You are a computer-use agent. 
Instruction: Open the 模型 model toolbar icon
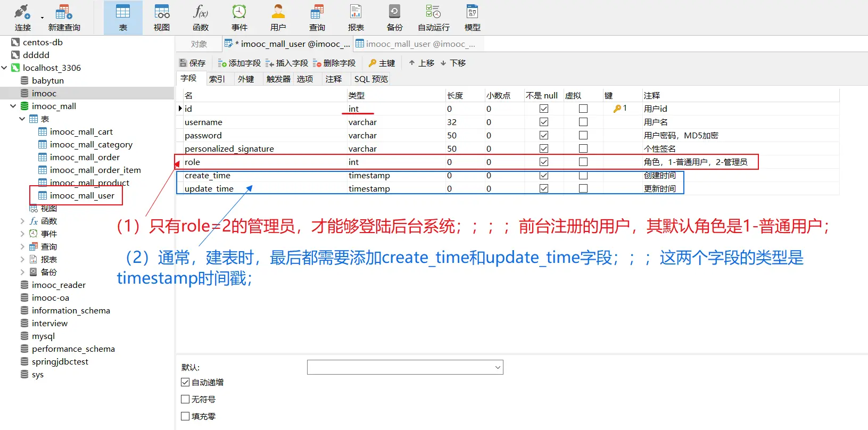point(473,18)
